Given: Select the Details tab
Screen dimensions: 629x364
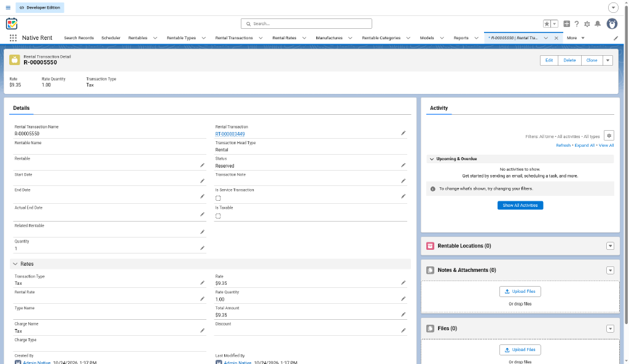Looking at the screenshot, I should point(21,108).
